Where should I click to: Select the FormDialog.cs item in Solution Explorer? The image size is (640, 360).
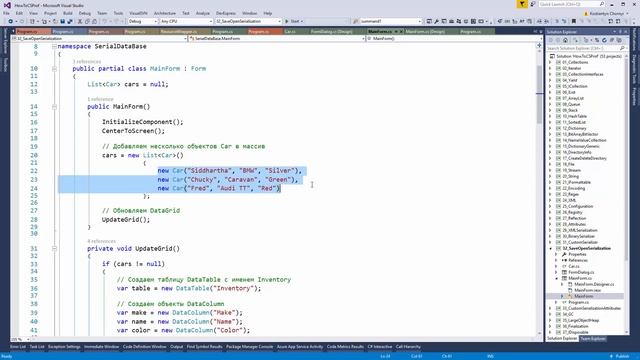coord(581,272)
